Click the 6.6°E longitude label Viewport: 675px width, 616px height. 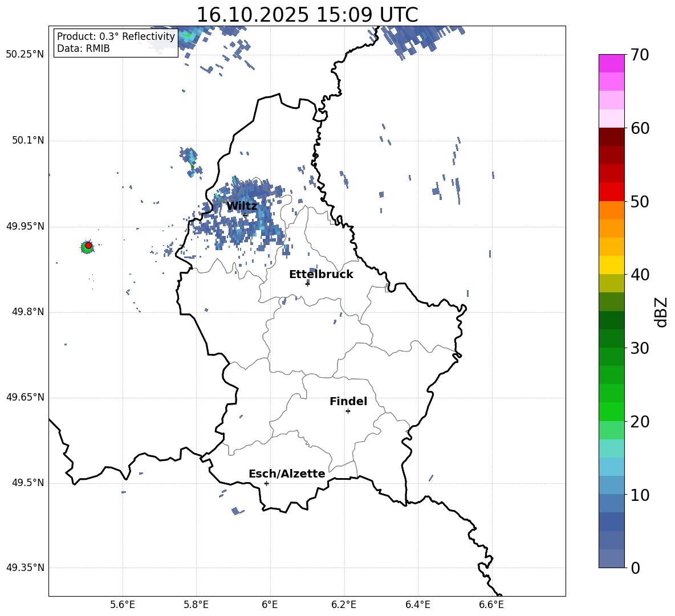pos(491,605)
